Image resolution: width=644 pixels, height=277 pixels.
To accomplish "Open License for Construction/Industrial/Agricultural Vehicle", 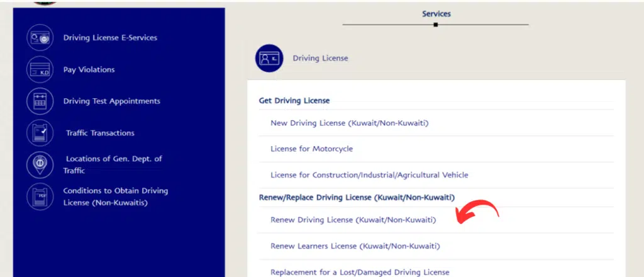I will pyautogui.click(x=369, y=175).
